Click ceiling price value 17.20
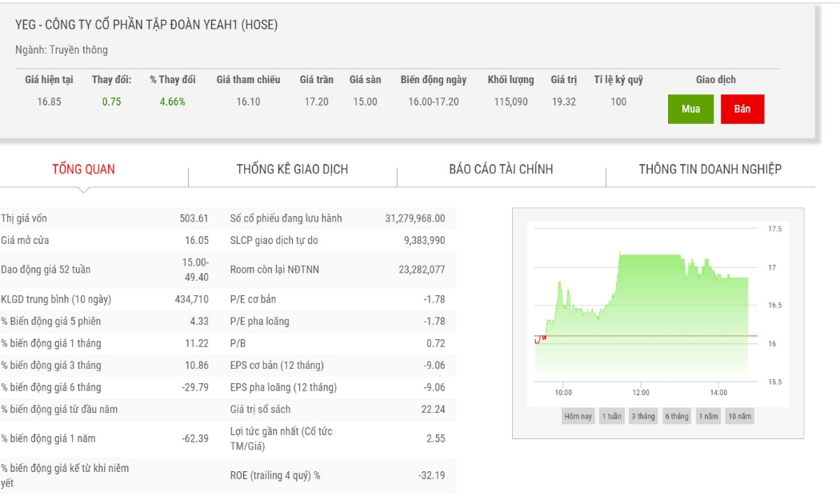The width and height of the screenshot is (840, 504). tap(317, 102)
